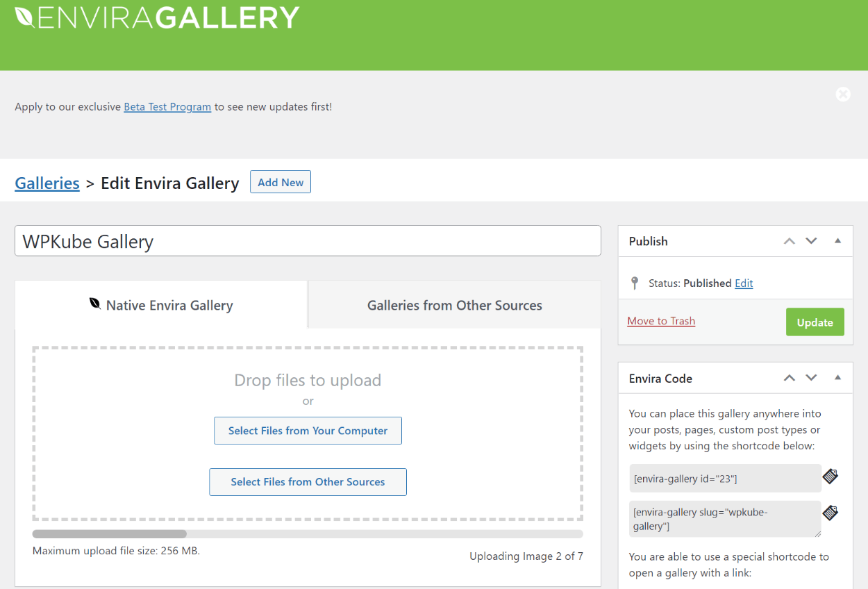Click Select Files from Other Sources
The height and width of the screenshot is (589, 868).
click(x=308, y=482)
